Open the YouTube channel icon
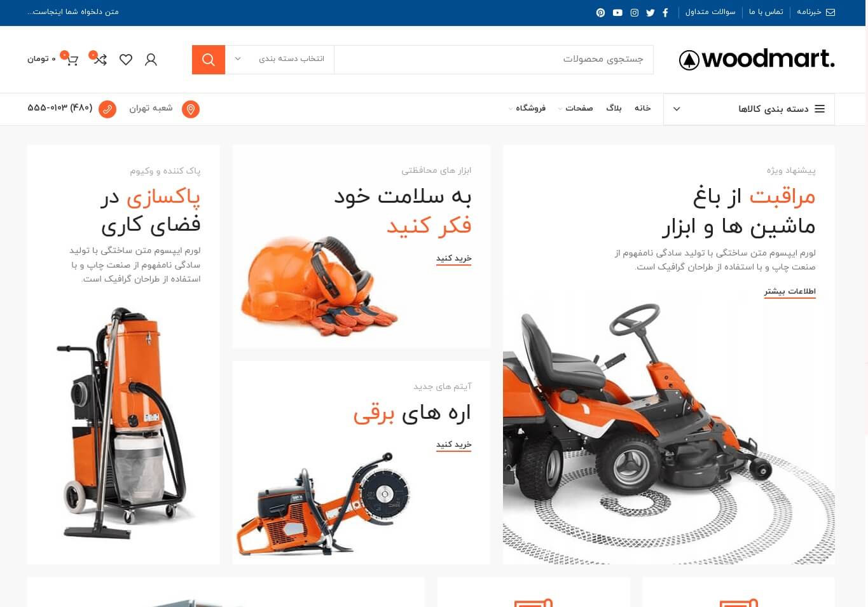The height and width of the screenshot is (607, 868). point(617,13)
